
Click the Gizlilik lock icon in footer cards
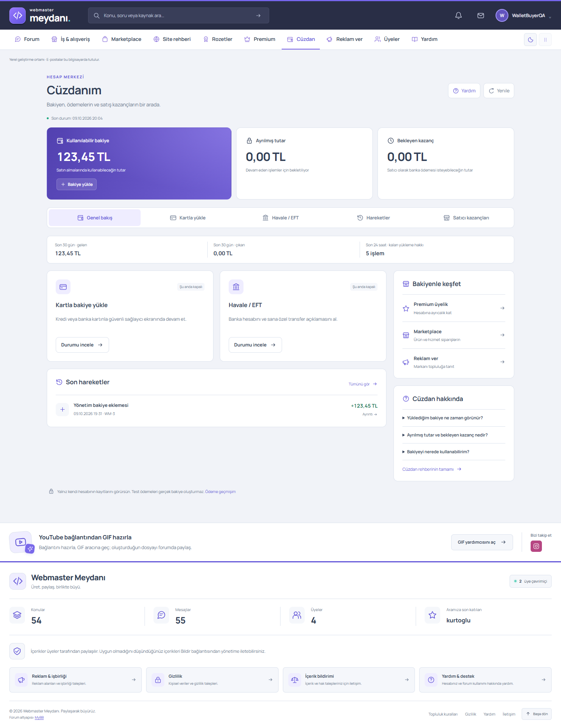click(x=158, y=680)
